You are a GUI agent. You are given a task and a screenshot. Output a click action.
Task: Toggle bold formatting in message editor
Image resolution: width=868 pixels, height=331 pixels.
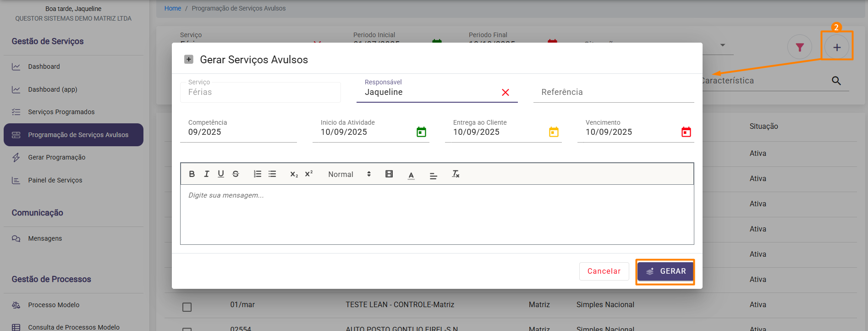192,174
